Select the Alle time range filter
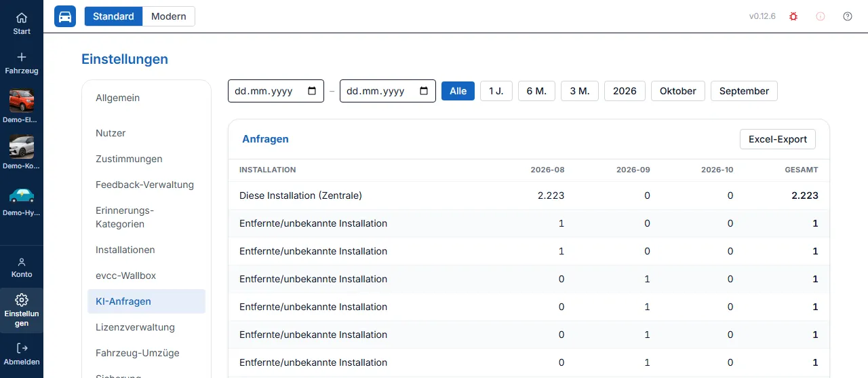868x378 pixels. [458, 91]
